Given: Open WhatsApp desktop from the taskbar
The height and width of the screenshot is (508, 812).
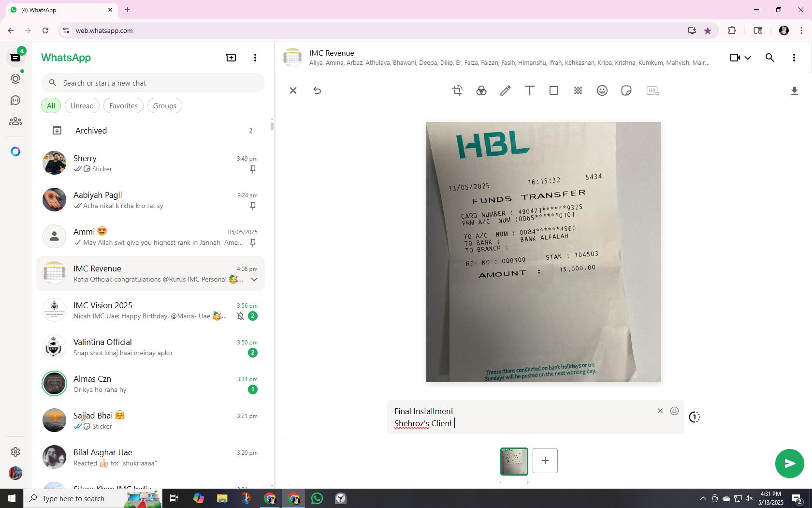Looking at the screenshot, I should pos(317,498).
